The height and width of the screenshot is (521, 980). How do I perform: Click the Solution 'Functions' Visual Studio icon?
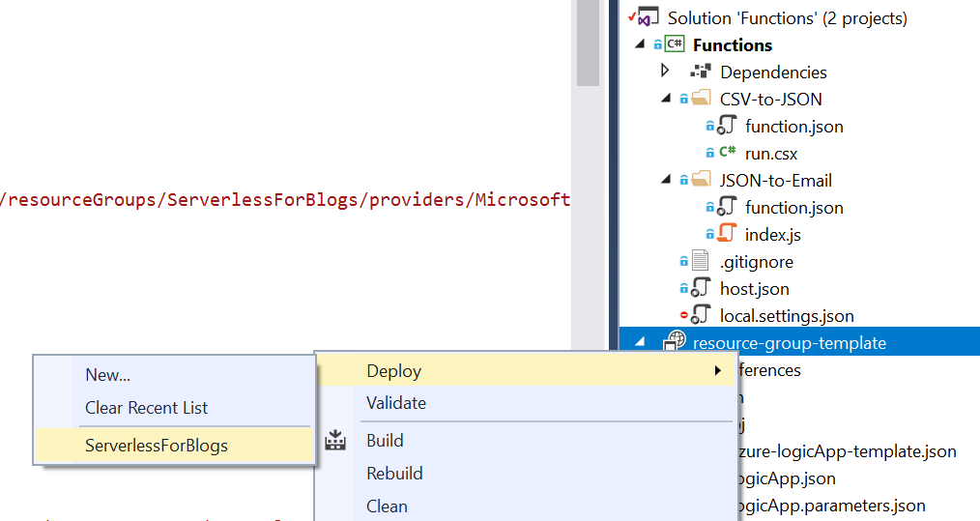pyautogui.click(x=648, y=17)
